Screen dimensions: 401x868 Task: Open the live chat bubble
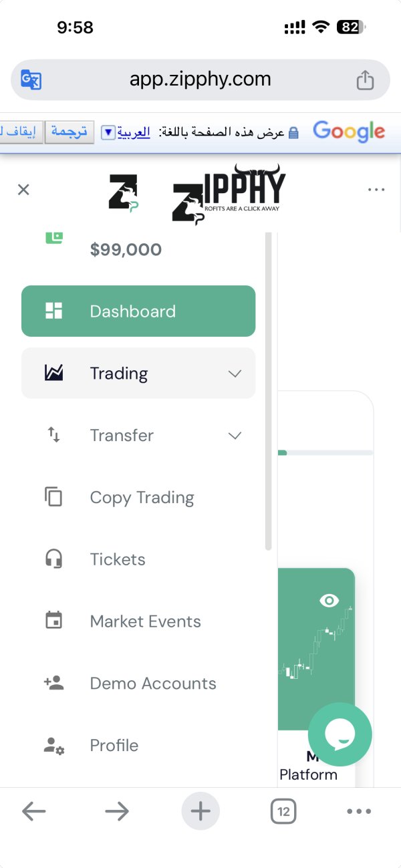(x=340, y=734)
